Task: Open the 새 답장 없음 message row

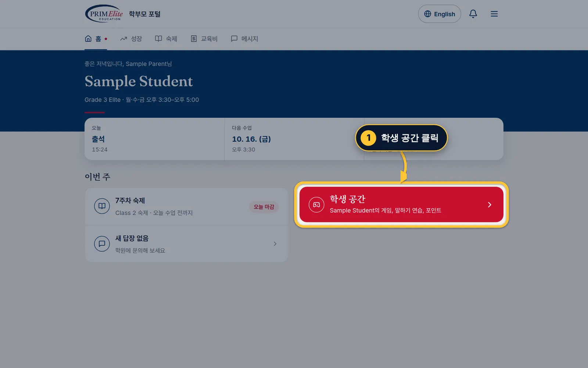Action: [186, 244]
